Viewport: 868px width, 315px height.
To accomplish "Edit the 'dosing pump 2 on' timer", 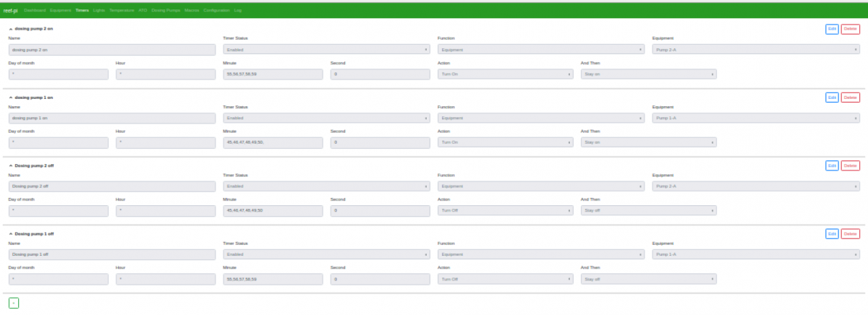I will click(832, 29).
